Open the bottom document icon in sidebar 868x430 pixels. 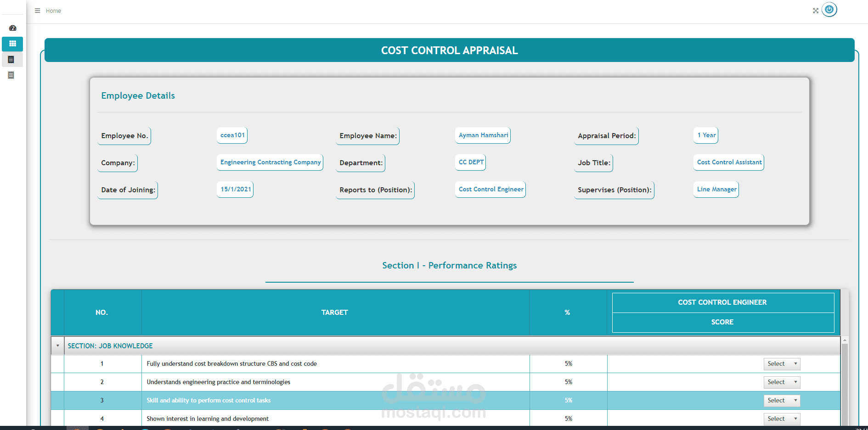click(x=11, y=75)
